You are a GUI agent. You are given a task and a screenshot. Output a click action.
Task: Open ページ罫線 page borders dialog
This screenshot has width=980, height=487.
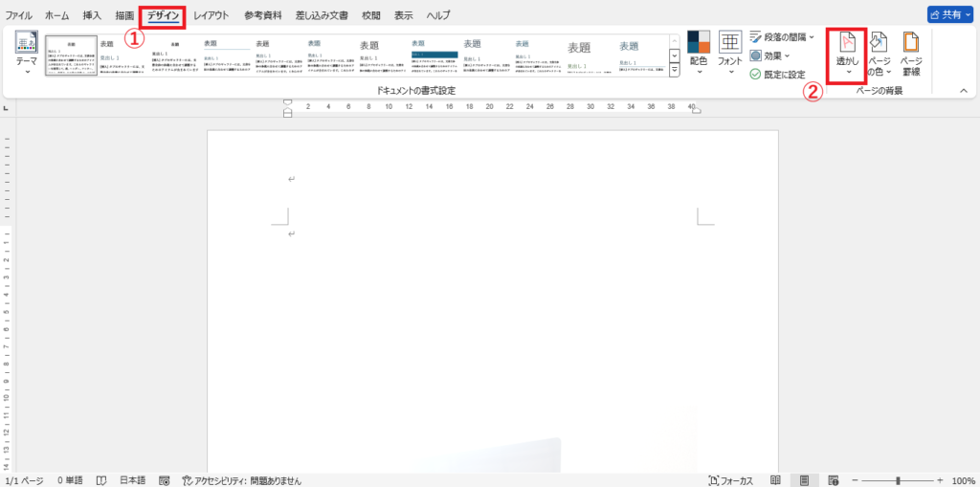911,55
